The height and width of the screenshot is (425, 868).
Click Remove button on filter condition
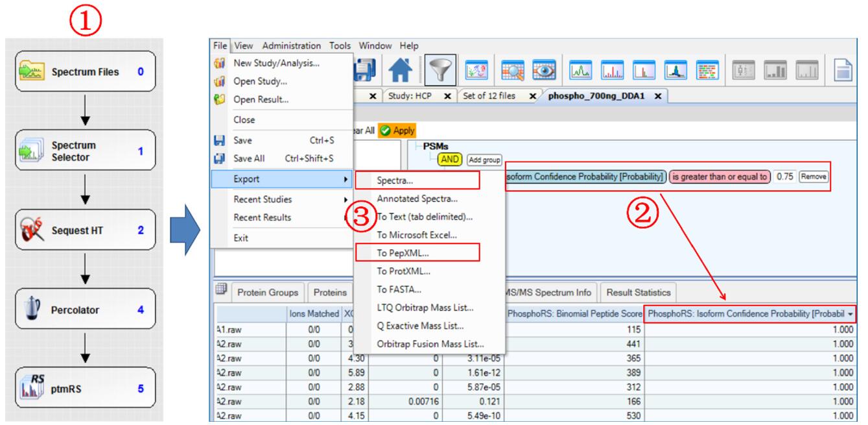pyautogui.click(x=813, y=176)
